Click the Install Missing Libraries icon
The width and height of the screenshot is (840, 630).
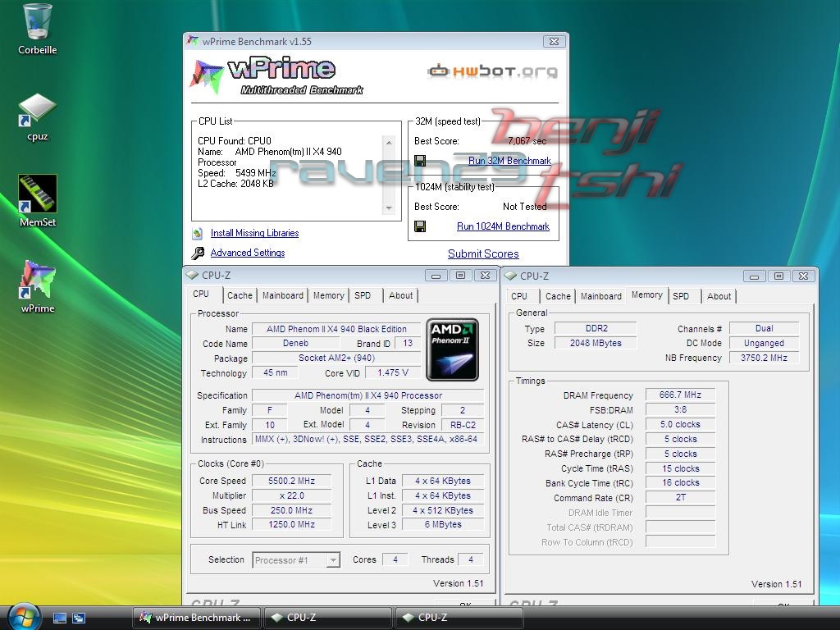click(x=198, y=233)
